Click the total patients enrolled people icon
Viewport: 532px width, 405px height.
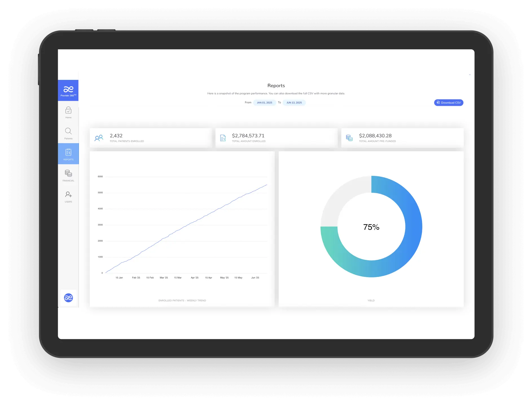tap(99, 138)
